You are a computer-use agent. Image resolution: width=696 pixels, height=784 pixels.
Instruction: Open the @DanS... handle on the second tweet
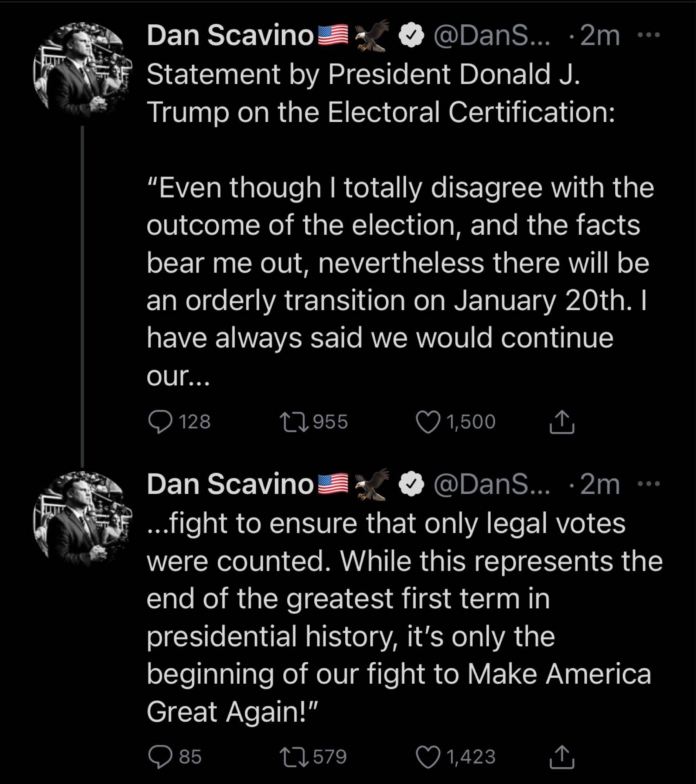[x=491, y=485]
